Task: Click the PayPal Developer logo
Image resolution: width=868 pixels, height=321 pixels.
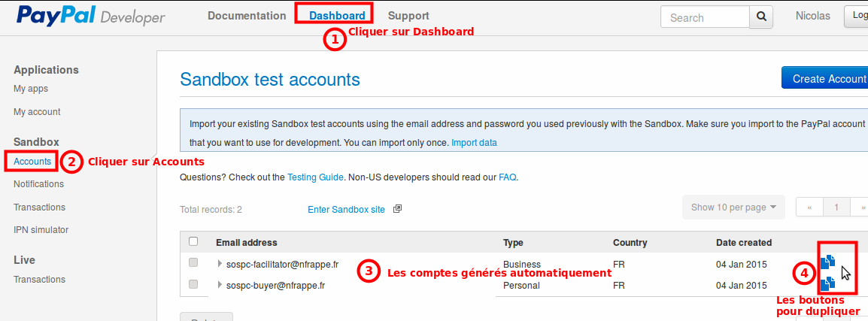Action: pyautogui.click(x=91, y=16)
